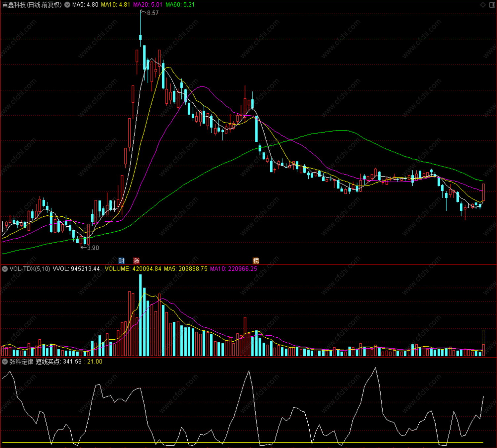Click the VVOL: 945213.44 value
The height and width of the screenshot is (448, 497).
tap(76, 269)
